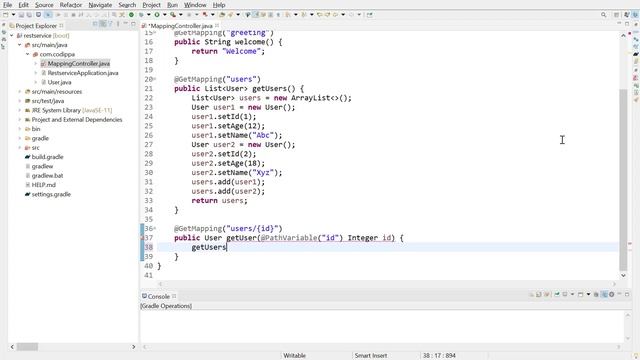The width and height of the screenshot is (640, 360).
Task: Maximize the Console view
Action: pos(627,294)
